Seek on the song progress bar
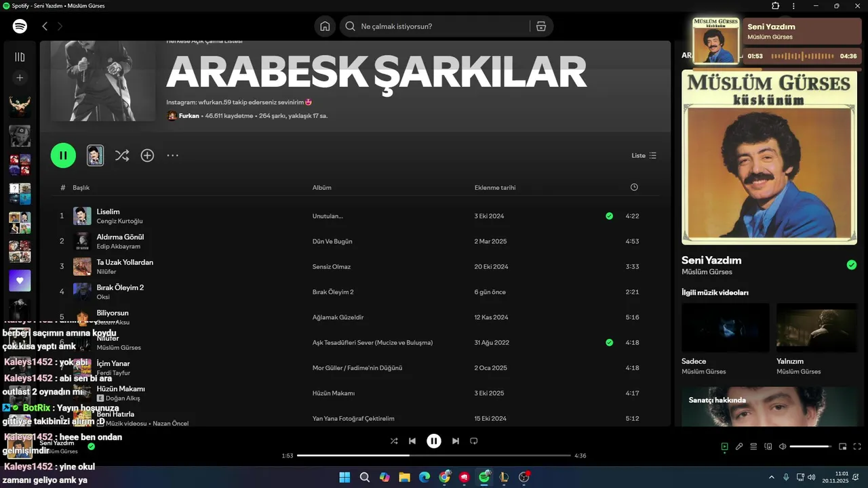Viewport: 868px width, 488px height. tap(434, 455)
